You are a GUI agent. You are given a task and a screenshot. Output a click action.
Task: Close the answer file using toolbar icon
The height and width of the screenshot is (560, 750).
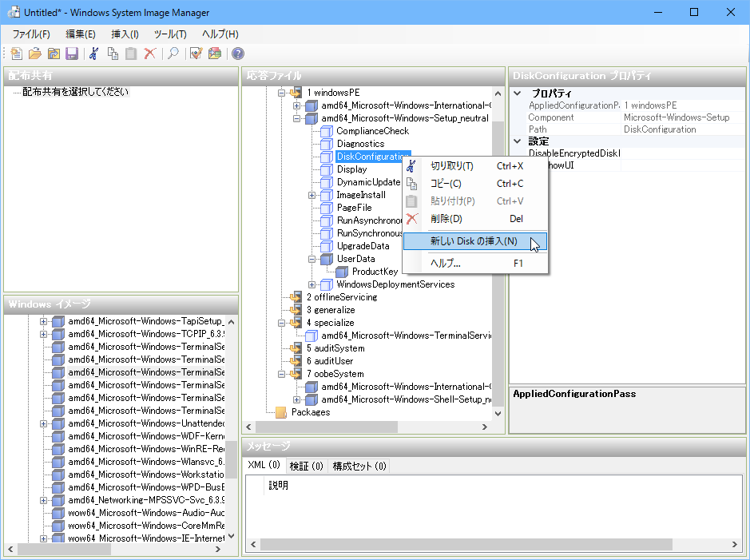[54, 54]
